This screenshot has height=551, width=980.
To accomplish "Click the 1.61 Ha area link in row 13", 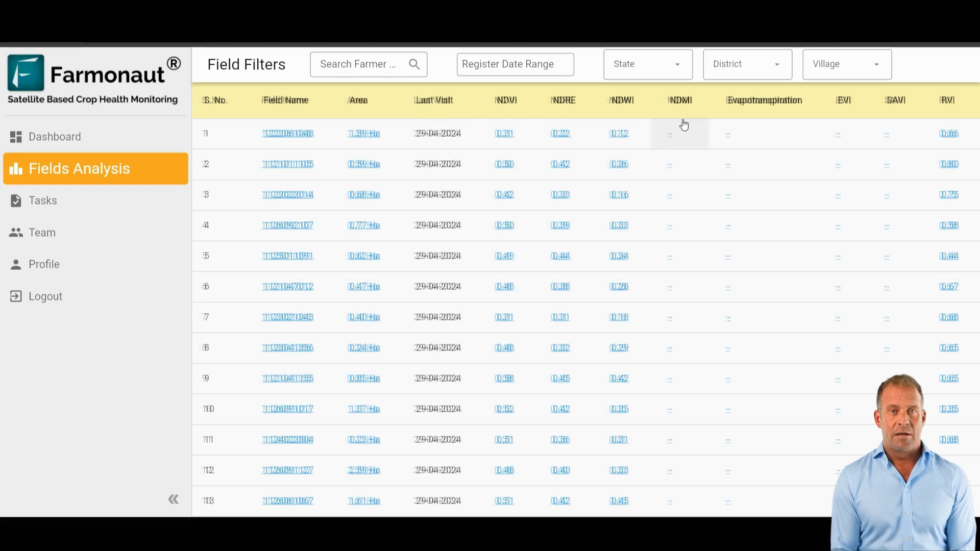I will coord(364,501).
